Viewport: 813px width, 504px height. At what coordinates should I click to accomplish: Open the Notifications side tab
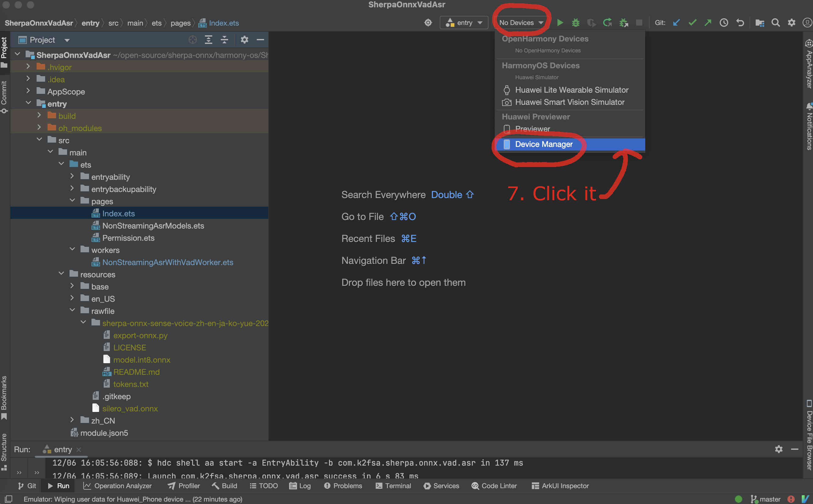pyautogui.click(x=809, y=127)
